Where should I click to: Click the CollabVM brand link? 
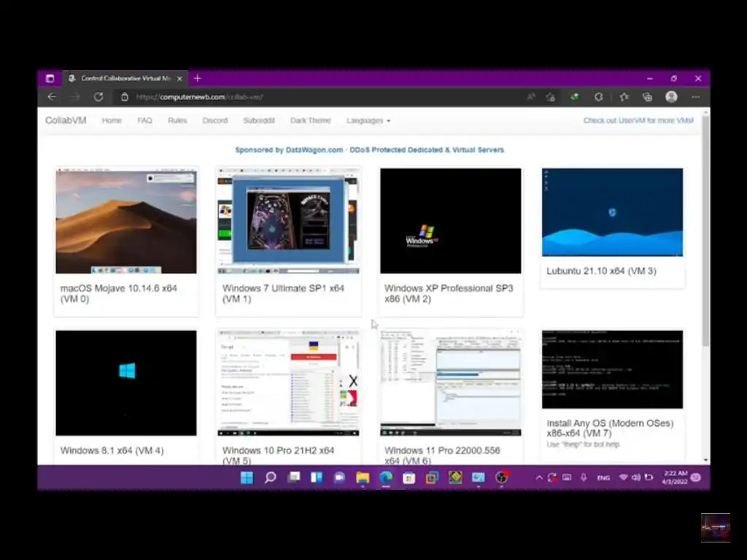coord(66,120)
